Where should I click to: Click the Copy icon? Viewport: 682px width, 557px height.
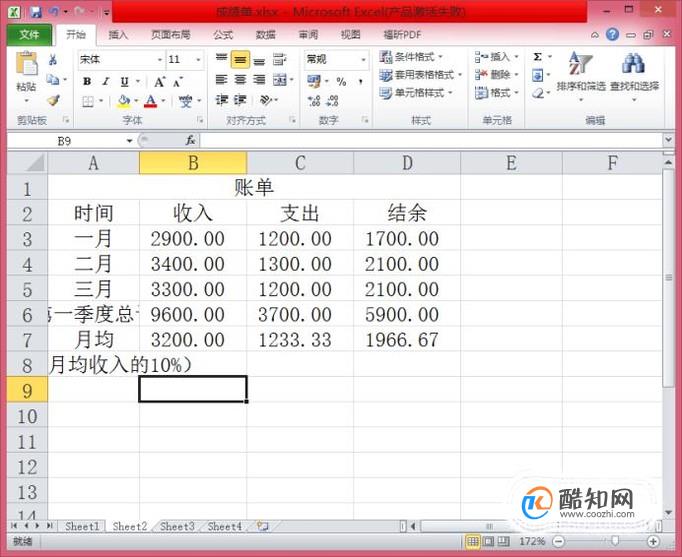click(53, 80)
